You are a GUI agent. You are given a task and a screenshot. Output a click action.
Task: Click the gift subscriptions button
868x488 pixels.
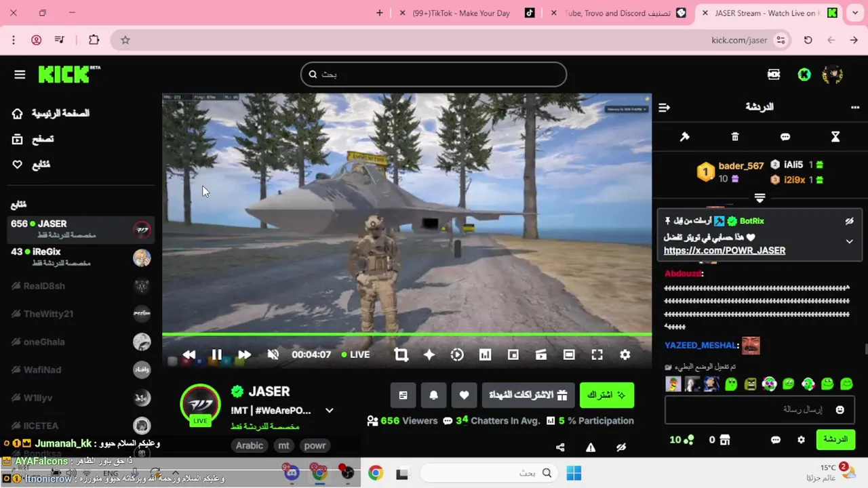pos(528,395)
